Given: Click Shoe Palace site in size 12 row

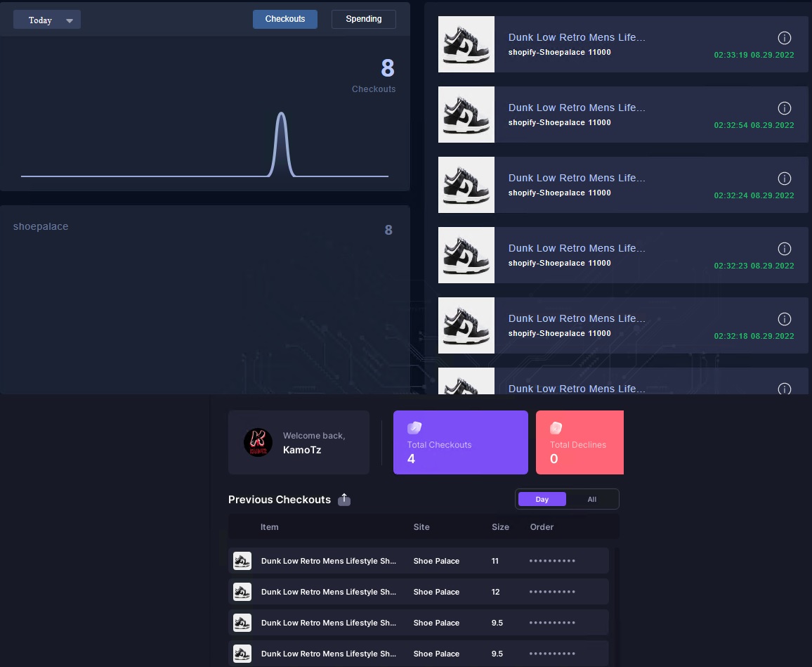Looking at the screenshot, I should click(x=436, y=592).
